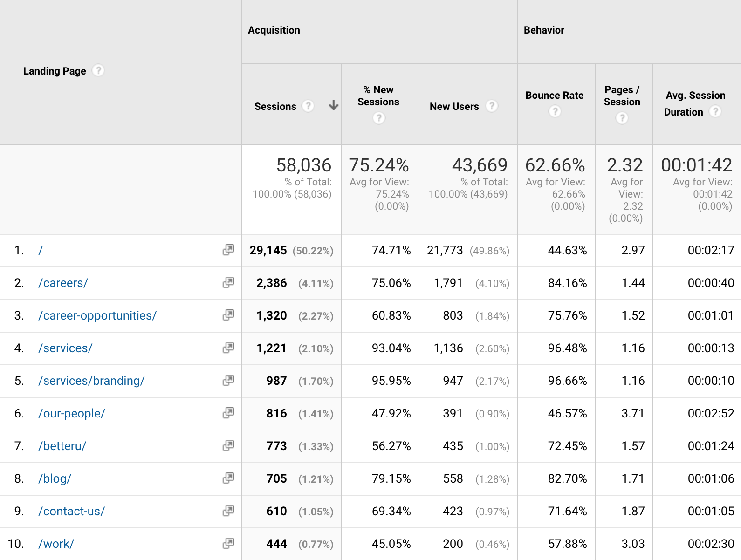Select total bounce rate 62.66%

555,165
